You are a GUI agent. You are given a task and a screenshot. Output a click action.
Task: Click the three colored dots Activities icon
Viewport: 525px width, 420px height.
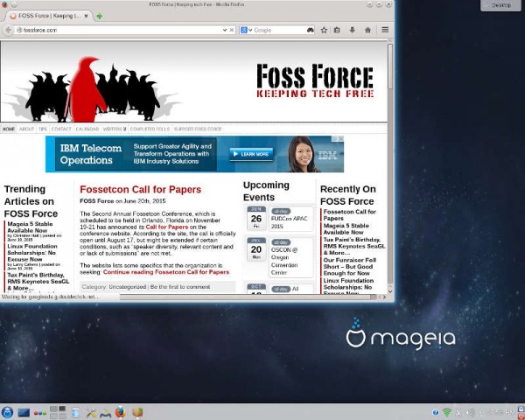40,413
